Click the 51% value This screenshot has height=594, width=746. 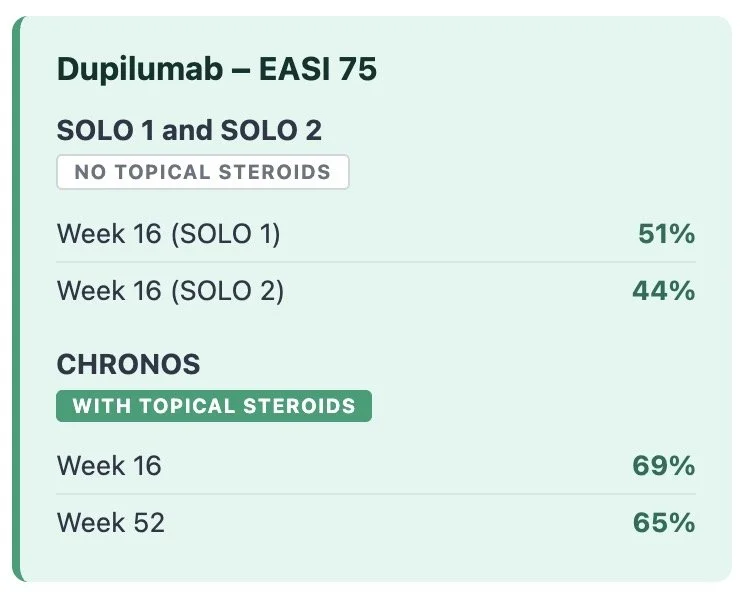[x=667, y=234]
